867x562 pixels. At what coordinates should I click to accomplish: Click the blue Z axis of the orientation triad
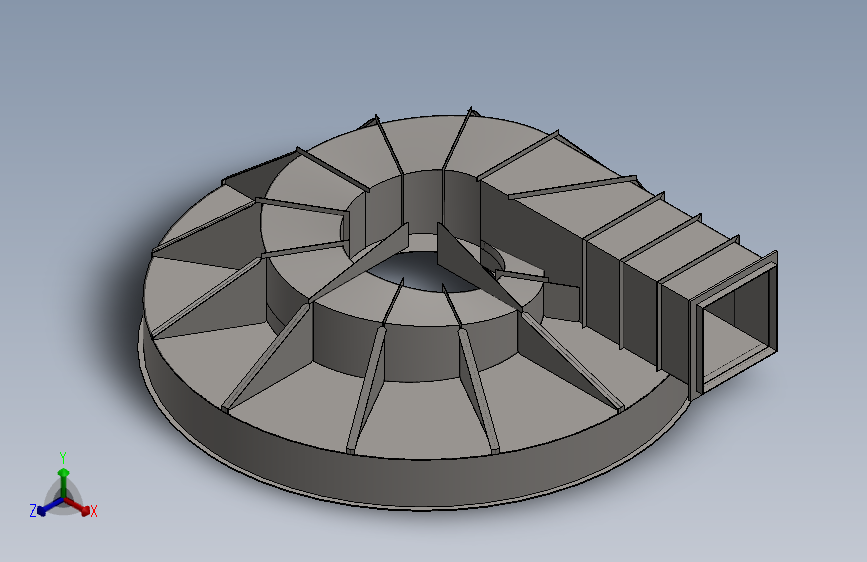click(x=50, y=506)
